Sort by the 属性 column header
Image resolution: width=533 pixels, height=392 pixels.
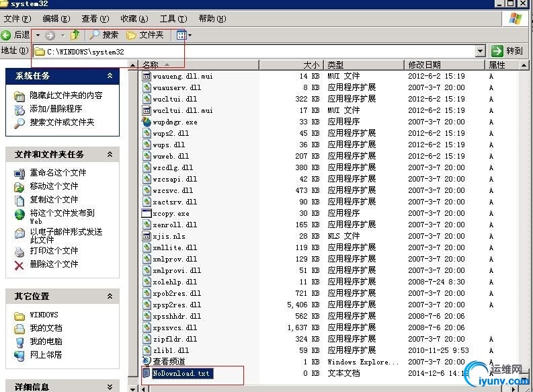click(502, 65)
